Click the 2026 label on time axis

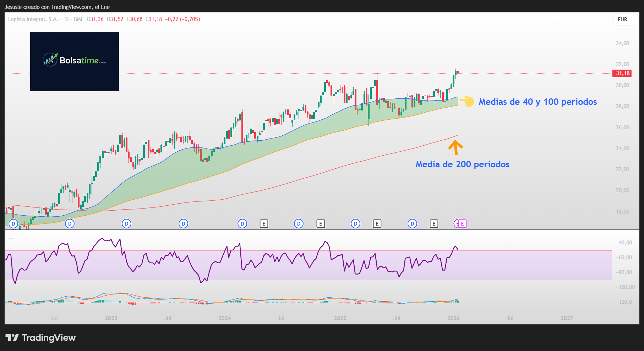pyautogui.click(x=453, y=318)
